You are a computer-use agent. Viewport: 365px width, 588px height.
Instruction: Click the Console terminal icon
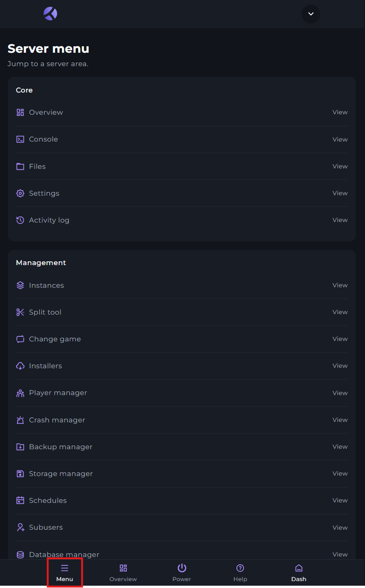20,139
